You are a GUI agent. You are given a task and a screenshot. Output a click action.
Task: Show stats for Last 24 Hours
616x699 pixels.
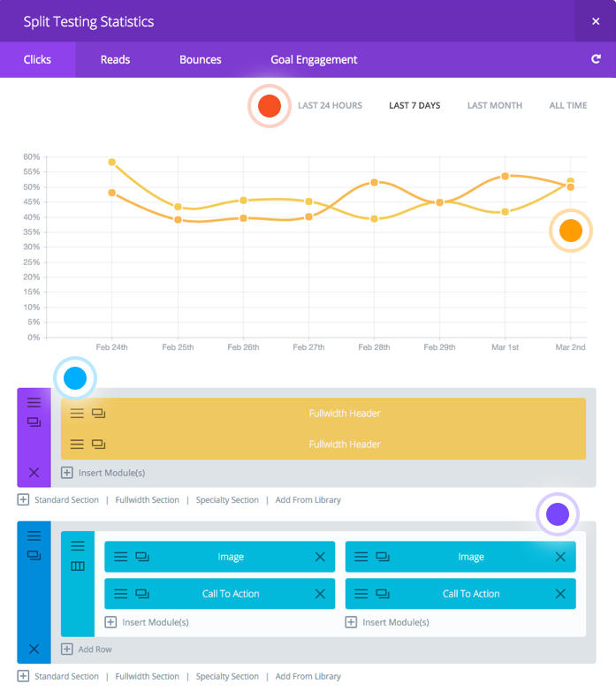(330, 105)
